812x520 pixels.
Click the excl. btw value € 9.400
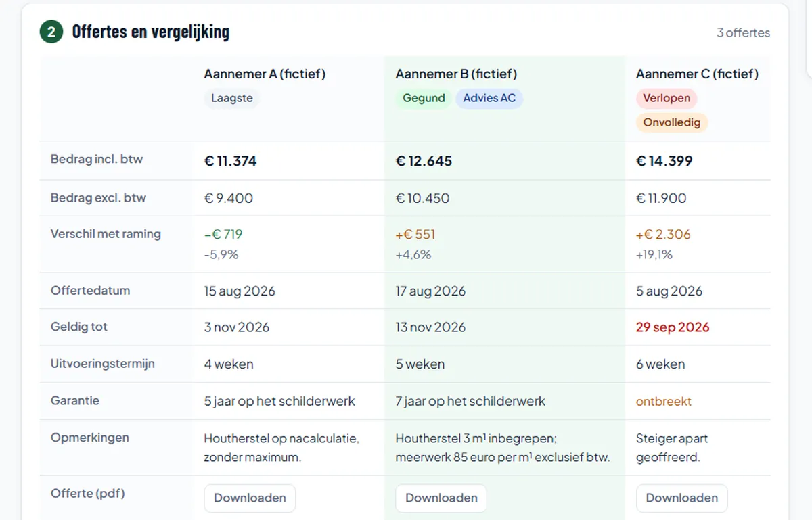coord(229,198)
